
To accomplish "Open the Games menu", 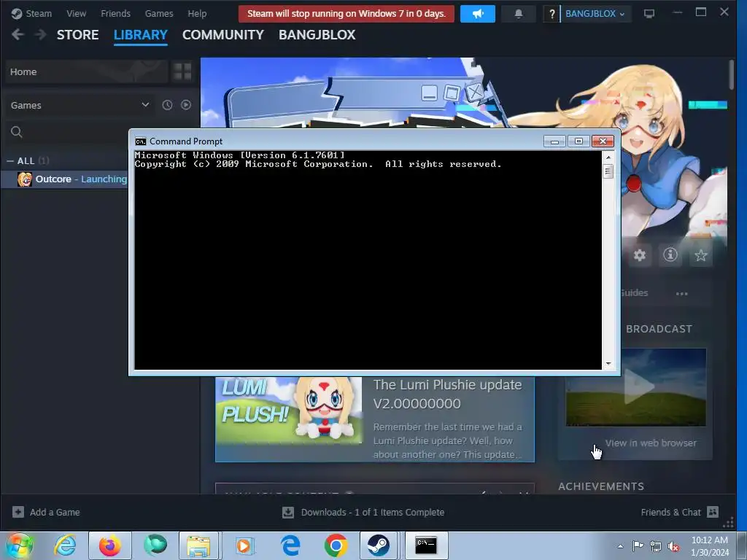I will point(159,14).
